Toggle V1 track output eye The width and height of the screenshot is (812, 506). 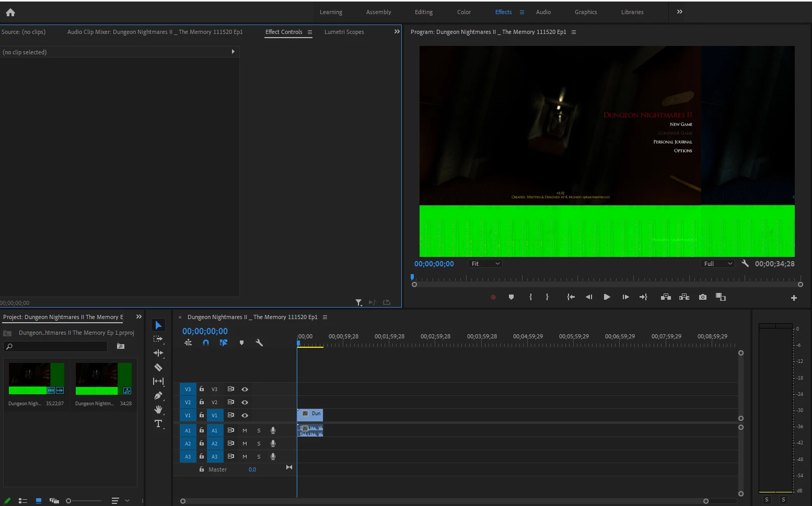(x=245, y=416)
